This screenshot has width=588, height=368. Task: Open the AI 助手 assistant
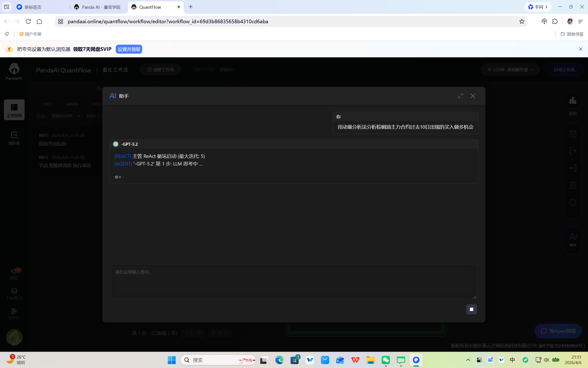point(573,240)
